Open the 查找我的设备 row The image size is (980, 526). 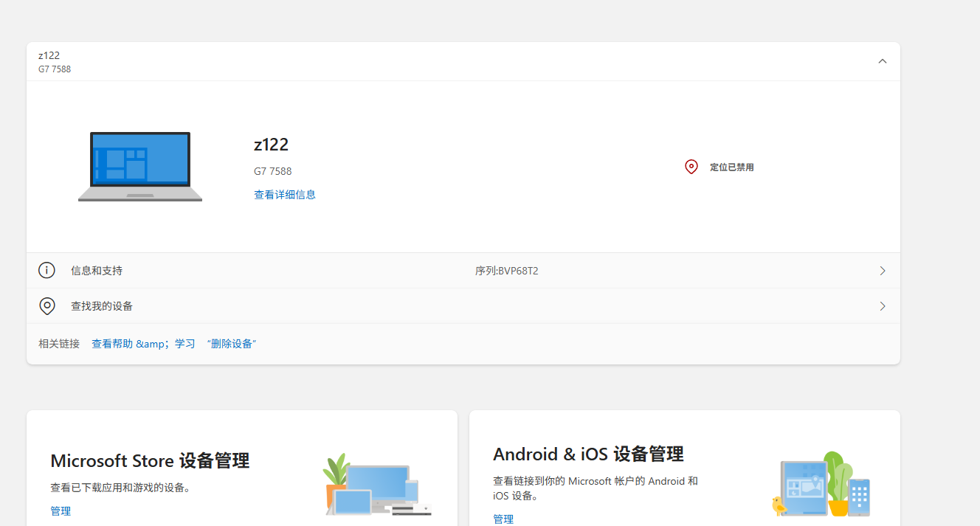click(x=463, y=306)
